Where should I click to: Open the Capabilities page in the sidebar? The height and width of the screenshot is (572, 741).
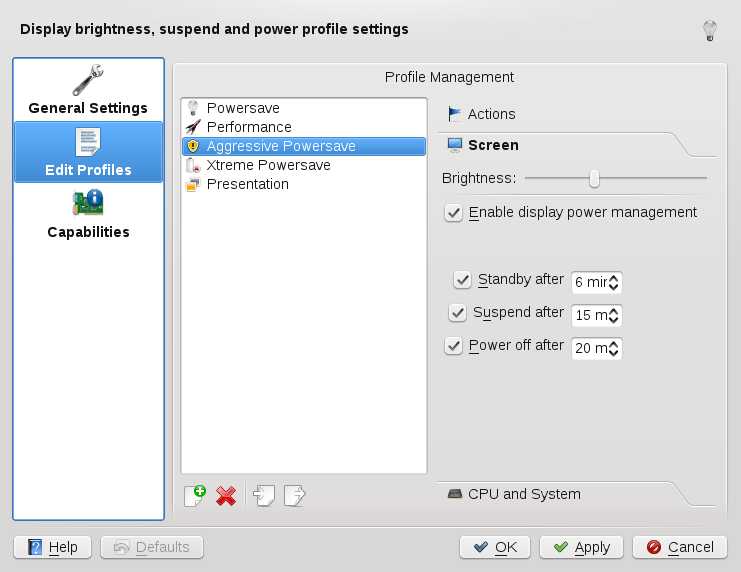88,214
